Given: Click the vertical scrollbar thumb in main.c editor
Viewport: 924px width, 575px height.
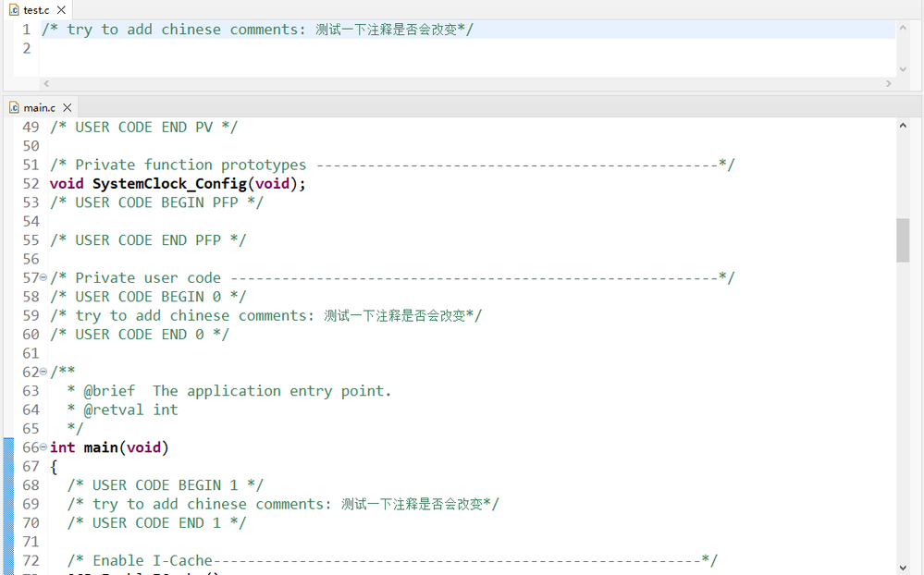Looking at the screenshot, I should click(904, 239).
